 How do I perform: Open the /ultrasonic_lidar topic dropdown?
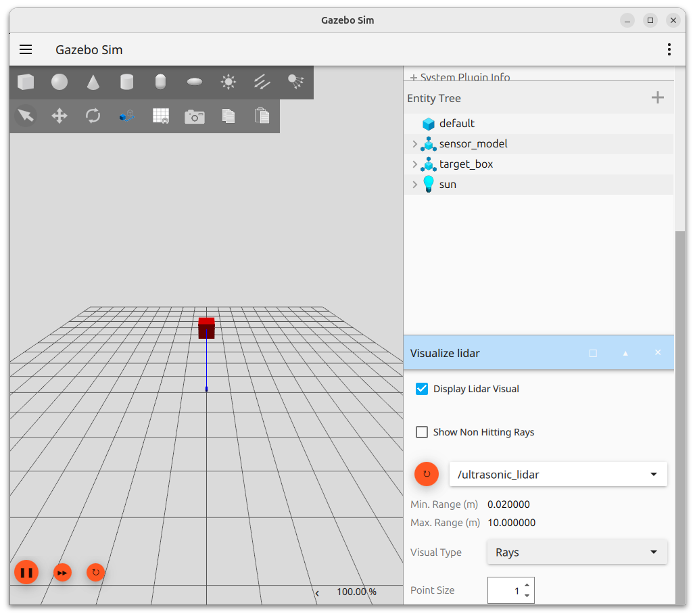click(558, 474)
